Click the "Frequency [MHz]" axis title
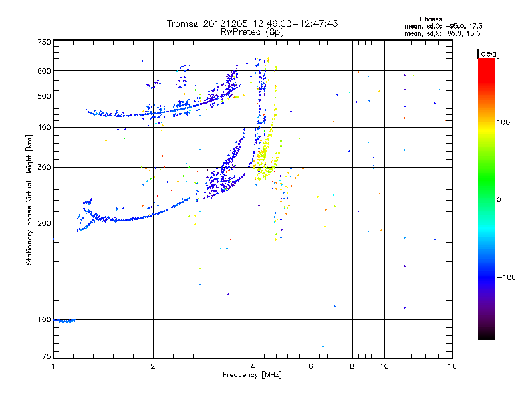Screen dimensions: 532x399 coord(252,375)
